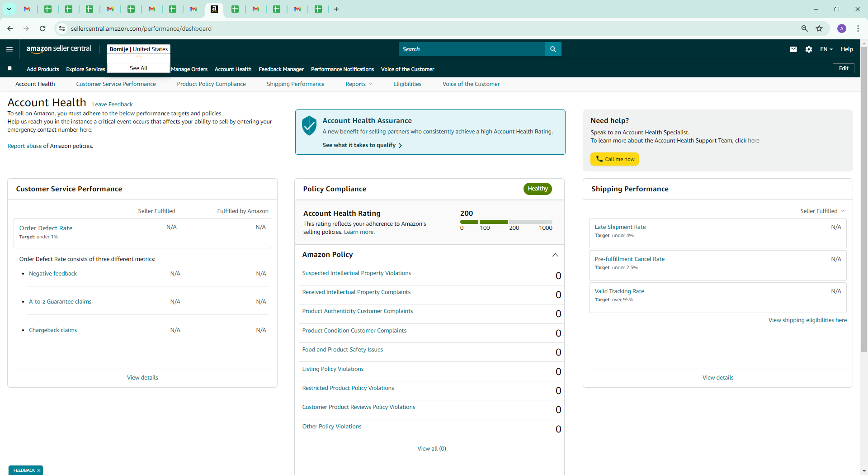Screen dimensions: 868x475
Task: Click the Call me now button
Action: [x=614, y=159]
